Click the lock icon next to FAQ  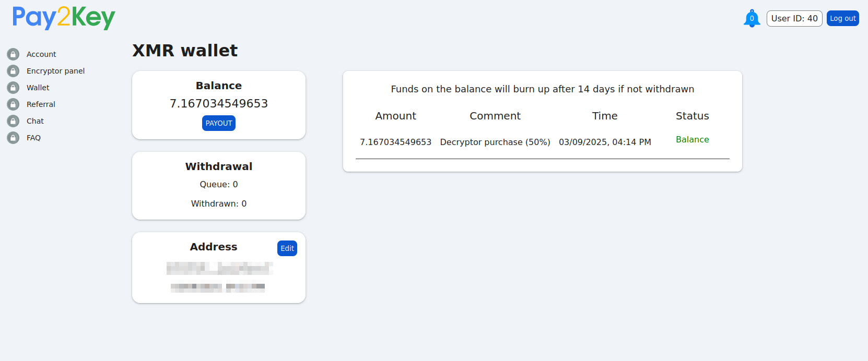coord(13,138)
